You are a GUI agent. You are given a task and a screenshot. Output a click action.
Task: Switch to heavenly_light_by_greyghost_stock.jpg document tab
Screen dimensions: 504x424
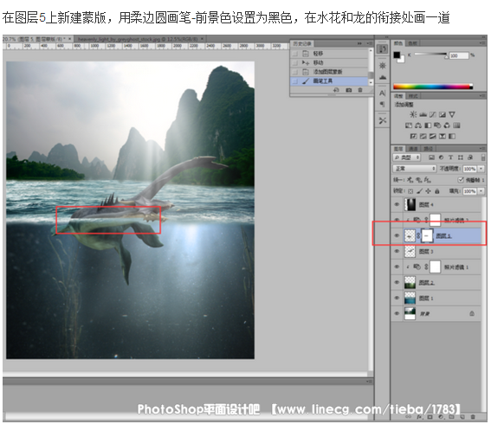click(x=139, y=39)
